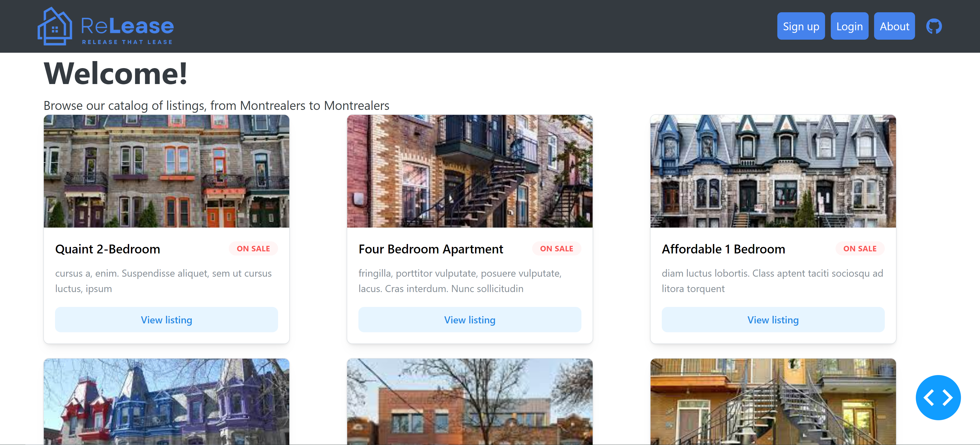The image size is (980, 445).
Task: Click the ON SALE badge on Four Bedroom Apartment
Action: (x=556, y=248)
